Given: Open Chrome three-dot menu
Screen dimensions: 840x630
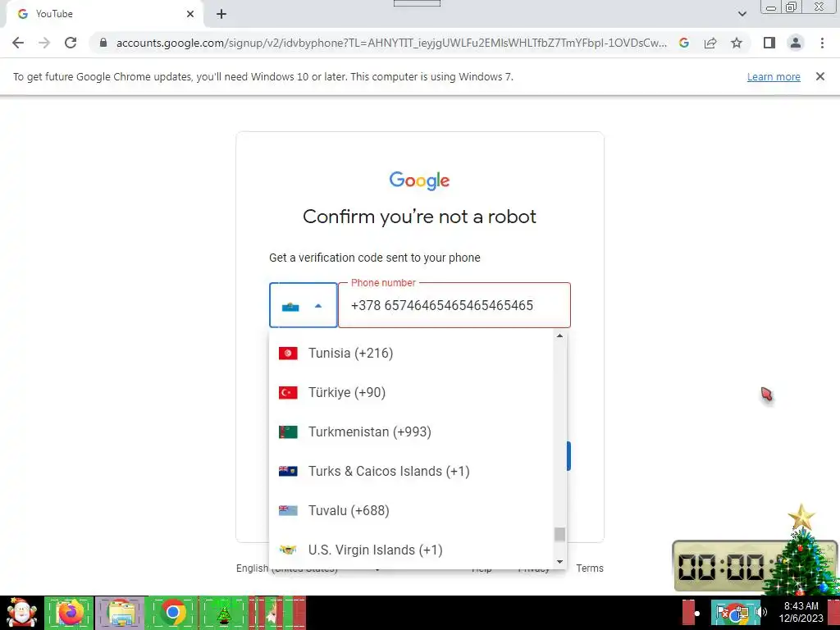Looking at the screenshot, I should pyautogui.click(x=822, y=43).
